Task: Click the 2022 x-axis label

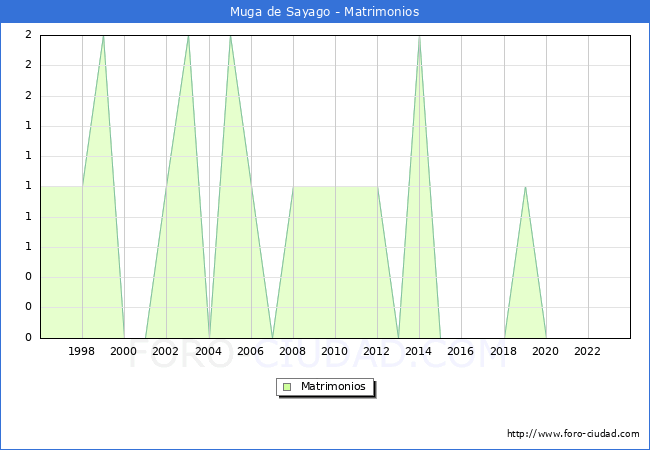Action: click(x=587, y=351)
